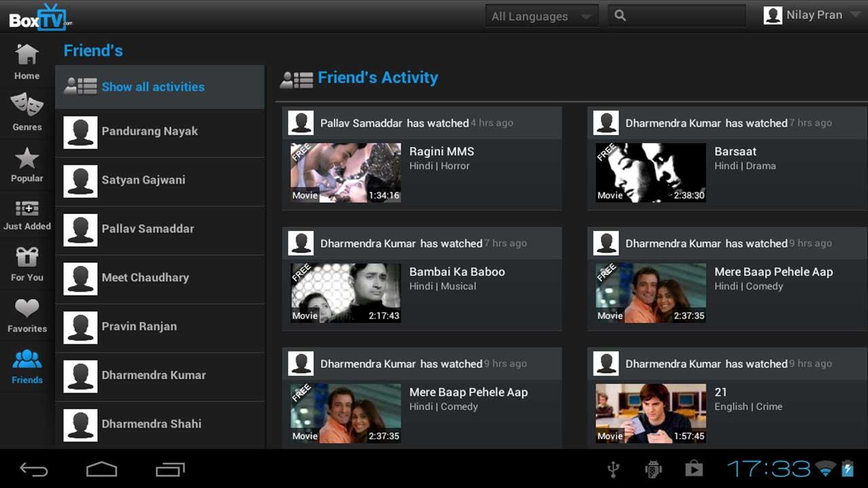
Task: Click Pravin Ranjan's avatar
Action: (x=81, y=327)
